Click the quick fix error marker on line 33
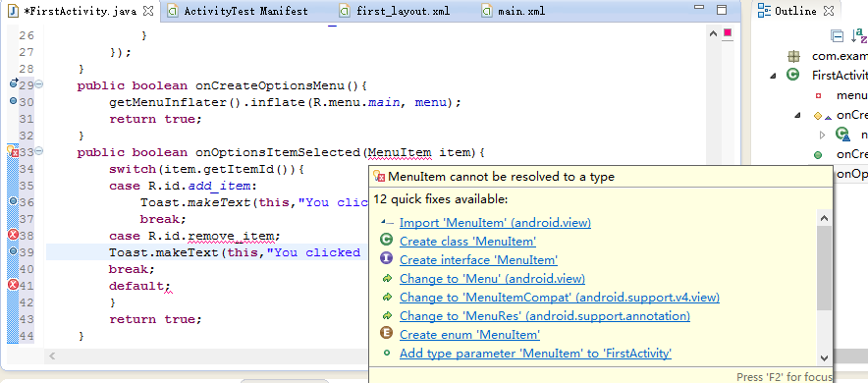The width and height of the screenshot is (868, 383). pos(14,151)
